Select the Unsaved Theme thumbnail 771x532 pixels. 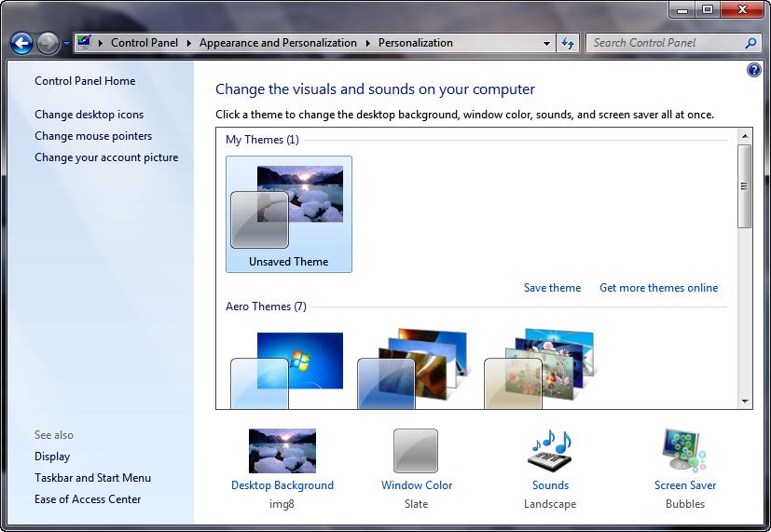[x=289, y=214]
